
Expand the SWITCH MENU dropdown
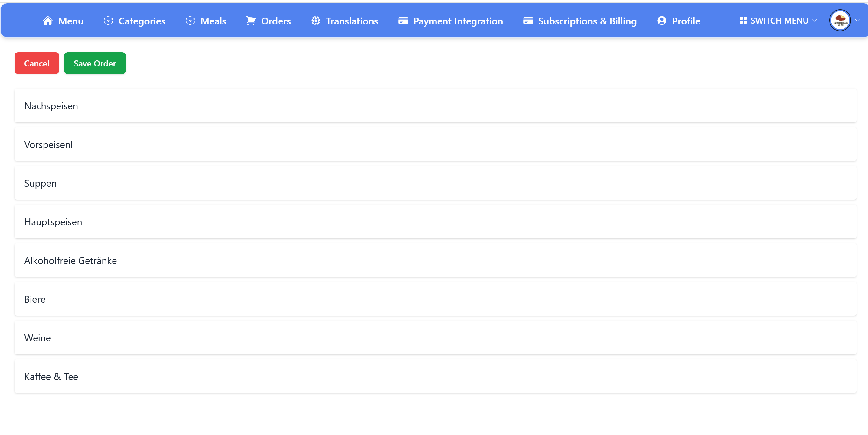[x=815, y=20]
